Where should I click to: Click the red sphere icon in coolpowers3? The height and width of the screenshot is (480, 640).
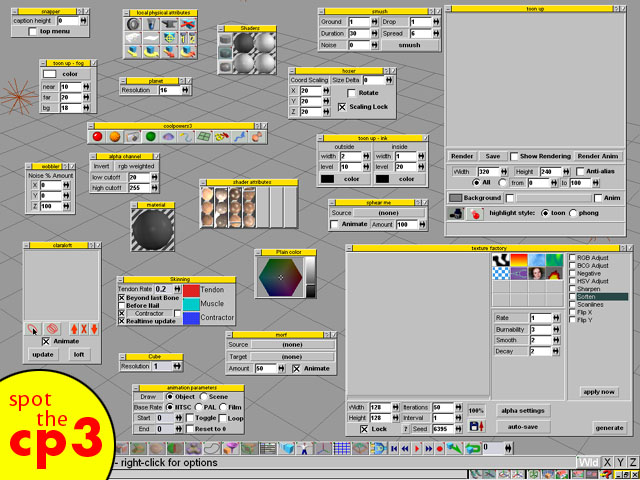tap(97, 136)
